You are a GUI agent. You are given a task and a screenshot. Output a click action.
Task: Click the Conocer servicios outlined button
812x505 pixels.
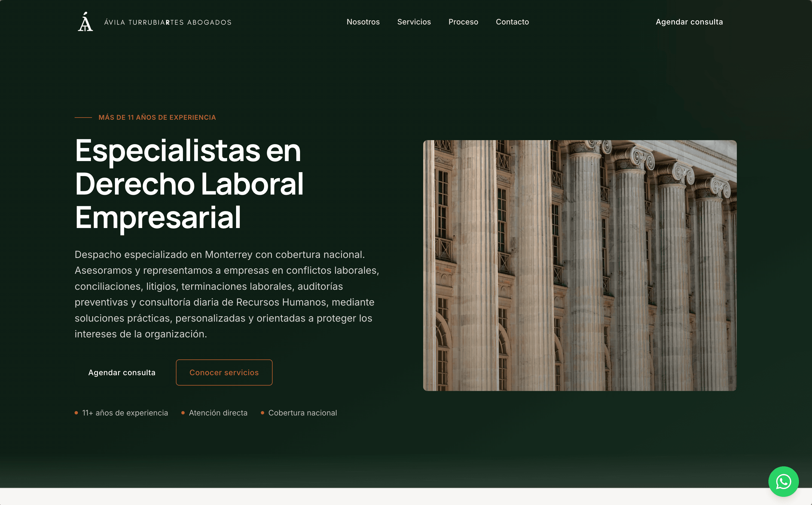[x=224, y=372]
